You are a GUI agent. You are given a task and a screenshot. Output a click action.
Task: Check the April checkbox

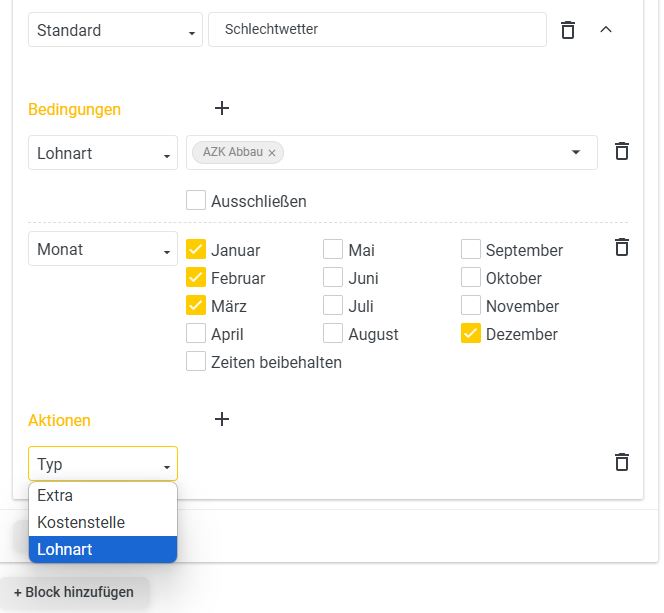point(196,333)
